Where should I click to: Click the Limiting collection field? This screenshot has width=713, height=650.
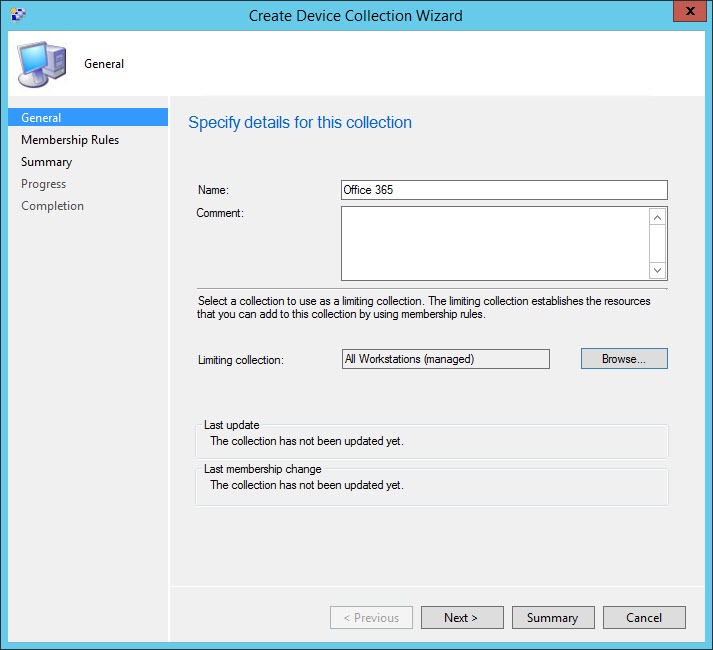pyautogui.click(x=445, y=359)
